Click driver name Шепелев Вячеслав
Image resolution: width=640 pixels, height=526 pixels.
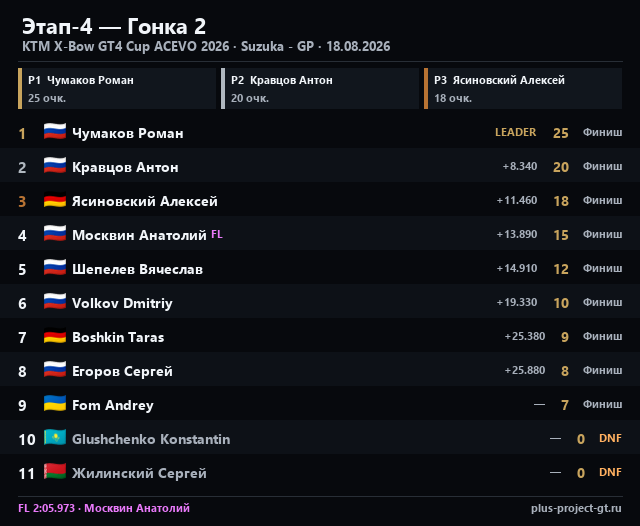click(138, 269)
